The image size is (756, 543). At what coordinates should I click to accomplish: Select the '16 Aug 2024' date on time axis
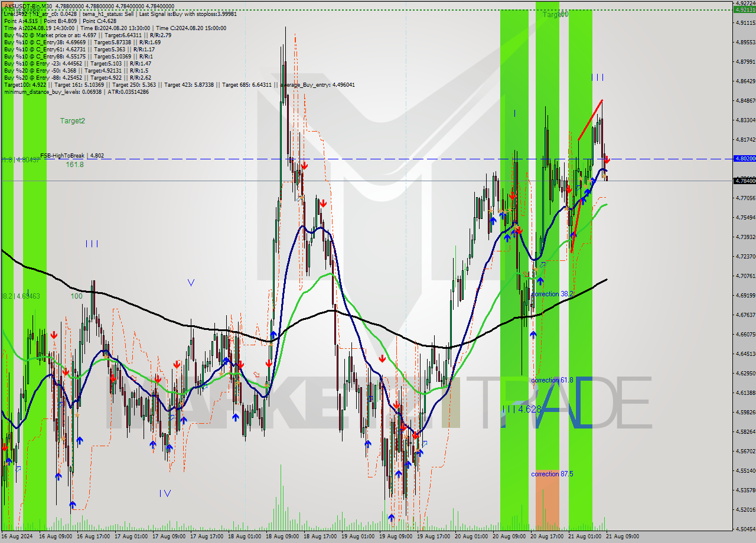pyautogui.click(x=17, y=537)
